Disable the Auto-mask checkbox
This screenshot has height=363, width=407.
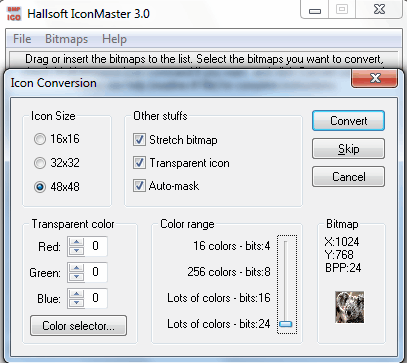point(139,186)
